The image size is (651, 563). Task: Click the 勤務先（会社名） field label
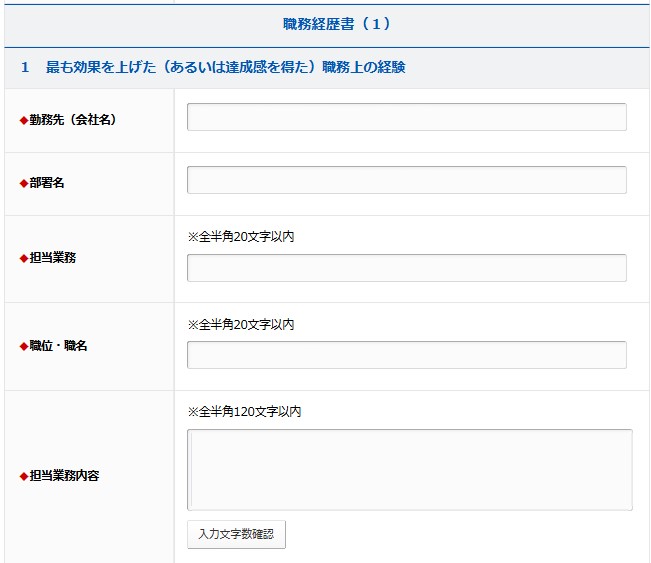tap(74, 120)
